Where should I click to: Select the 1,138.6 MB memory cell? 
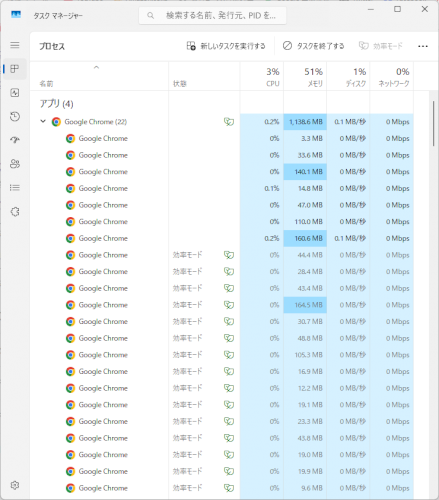[305, 122]
